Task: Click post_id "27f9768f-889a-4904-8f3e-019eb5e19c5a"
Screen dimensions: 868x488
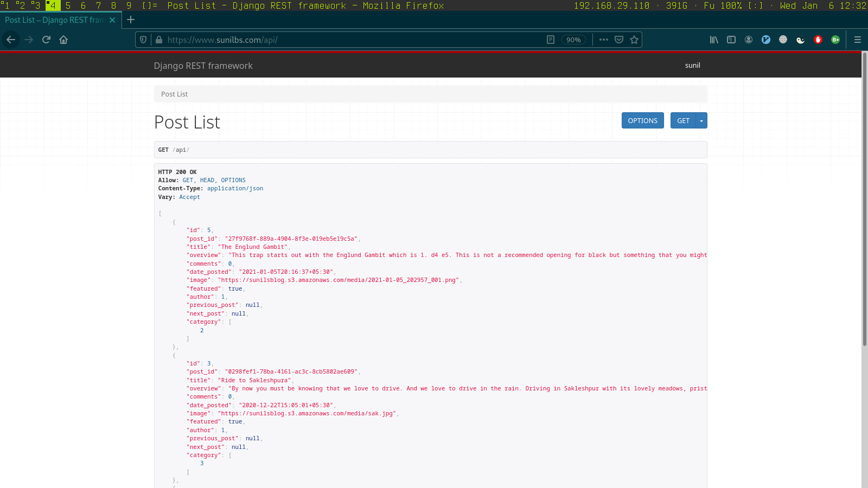Action: (x=292, y=239)
